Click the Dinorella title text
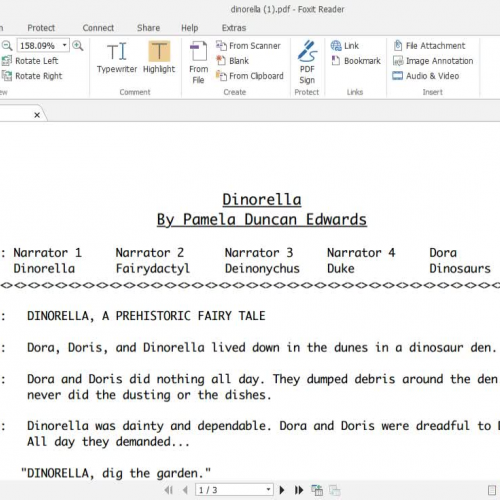Screen dimensions: 500x500 click(x=262, y=200)
